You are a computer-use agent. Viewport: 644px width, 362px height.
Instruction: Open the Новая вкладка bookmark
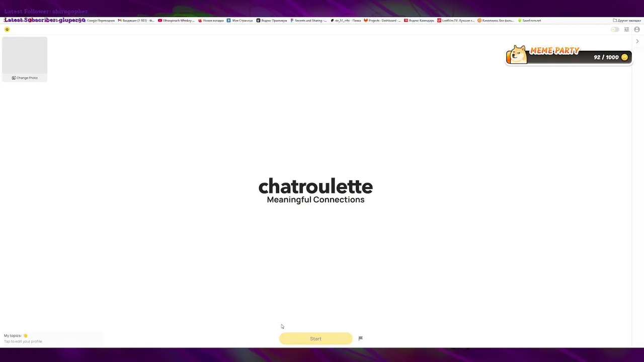(x=212, y=21)
